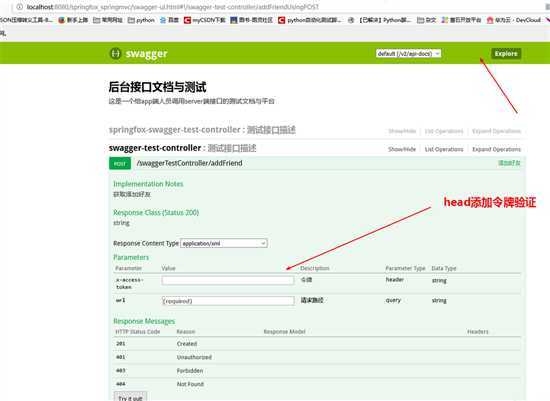Click Expand Operations for springfox-swagger-test-controller
The height and width of the screenshot is (401, 550).
click(x=496, y=131)
